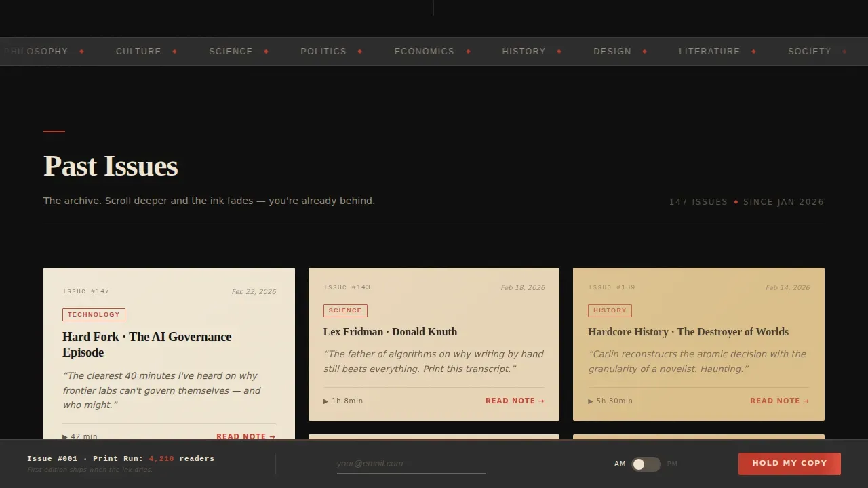Click the 'Issue #147' label
This screenshot has width=868, height=488.
point(86,291)
